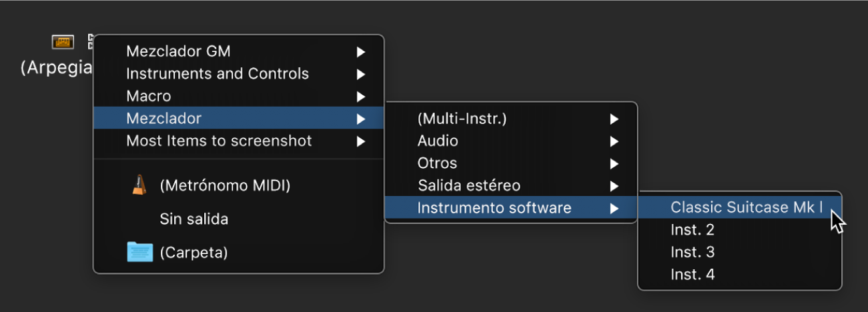Choose the Instrumento software menu item
Viewport: 868px width, 312px height.
tap(494, 208)
